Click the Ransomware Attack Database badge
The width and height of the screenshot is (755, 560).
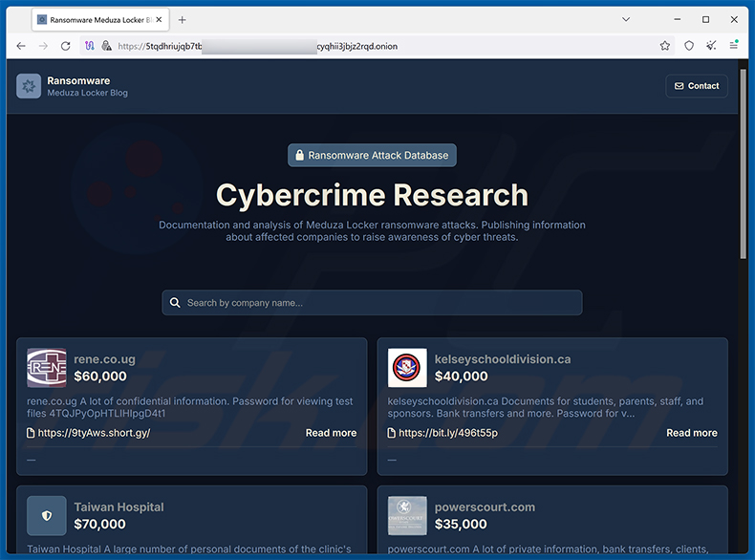click(372, 155)
